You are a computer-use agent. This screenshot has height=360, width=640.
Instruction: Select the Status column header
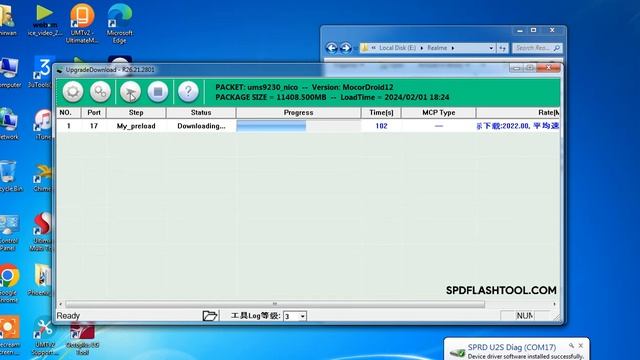(x=201, y=113)
